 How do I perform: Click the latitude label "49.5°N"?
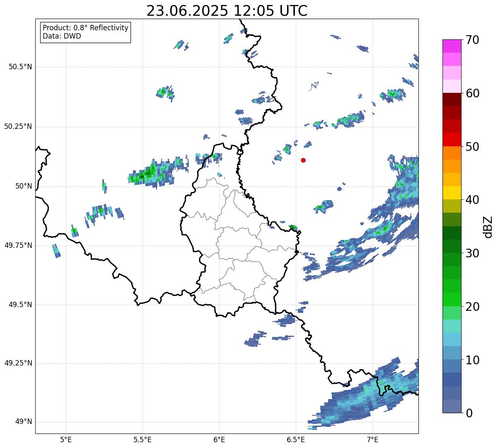coord(20,305)
